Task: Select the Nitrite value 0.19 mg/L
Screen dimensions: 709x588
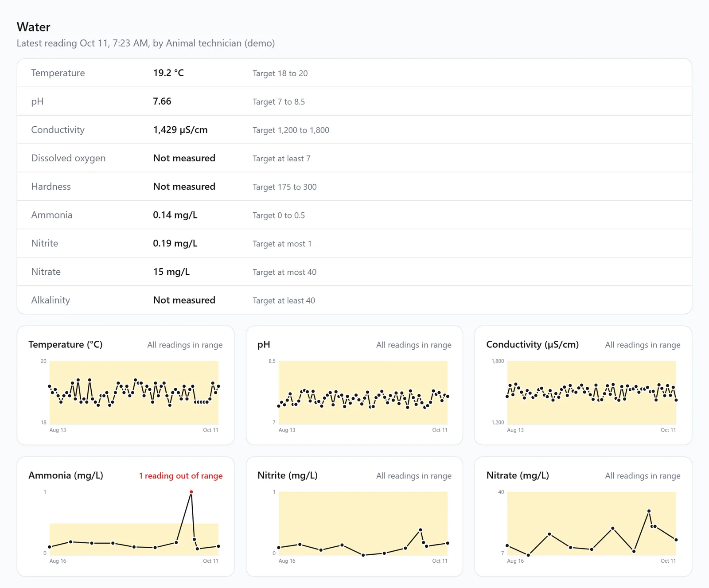Action: tap(175, 243)
